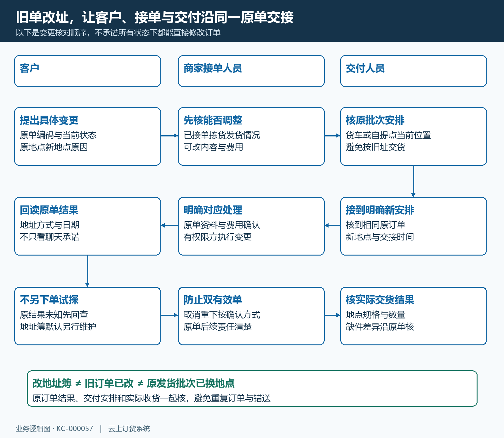The image size is (504, 438).
Task: Click the 提出具体变更 step title
Action: (49, 120)
